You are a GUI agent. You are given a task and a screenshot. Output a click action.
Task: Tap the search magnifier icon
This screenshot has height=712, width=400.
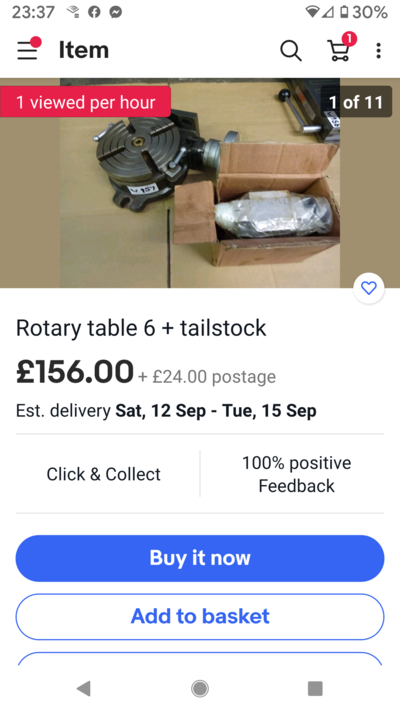pos(291,50)
